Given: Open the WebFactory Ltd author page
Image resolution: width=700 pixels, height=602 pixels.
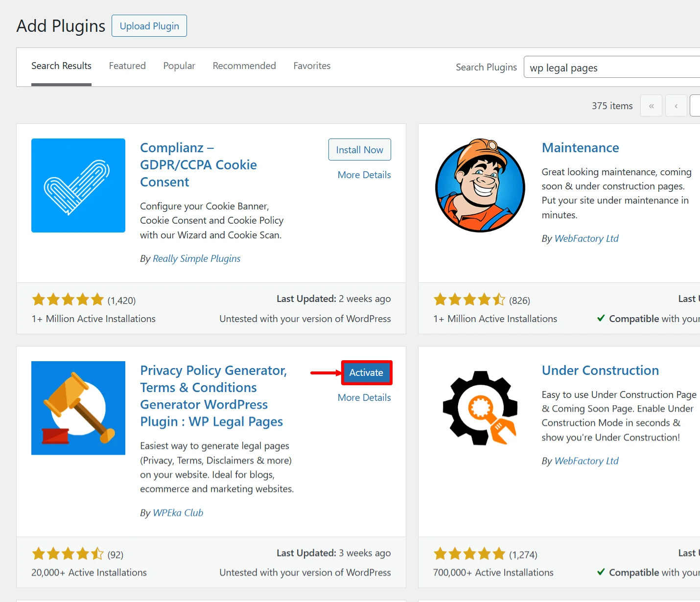Looking at the screenshot, I should [586, 238].
